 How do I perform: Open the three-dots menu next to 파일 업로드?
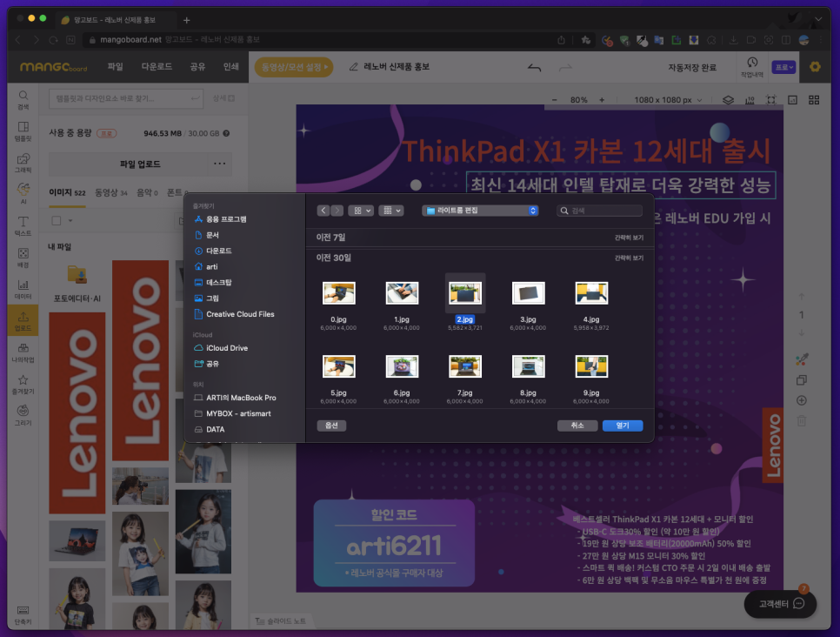[x=220, y=164]
